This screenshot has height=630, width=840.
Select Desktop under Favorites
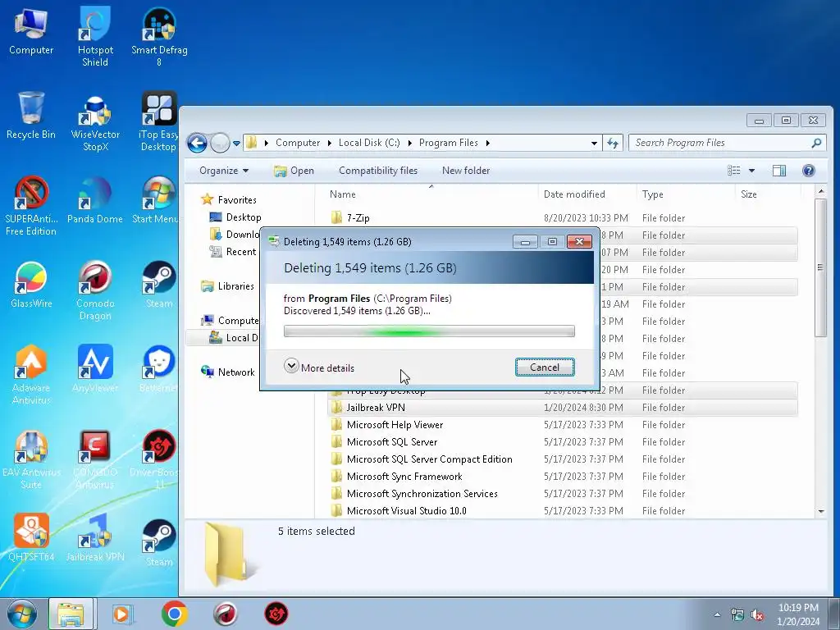pyautogui.click(x=244, y=217)
